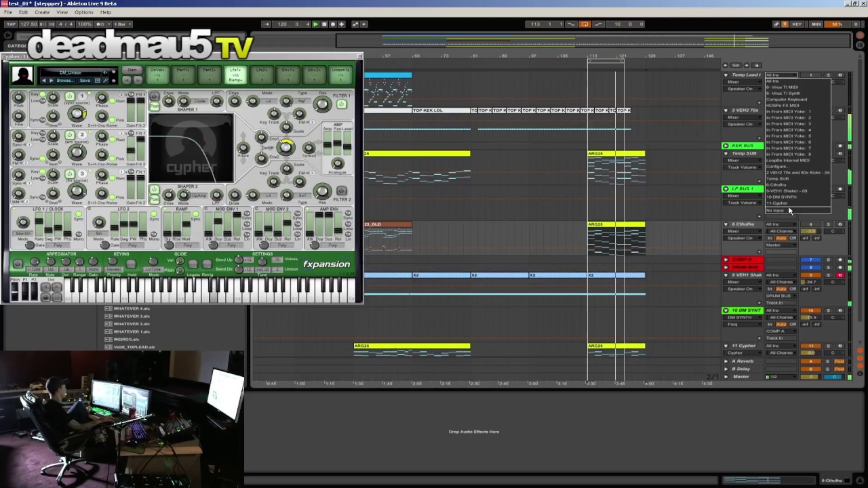Collapse the 6 Cthulhu track
The height and width of the screenshot is (488, 868).
[x=726, y=224]
